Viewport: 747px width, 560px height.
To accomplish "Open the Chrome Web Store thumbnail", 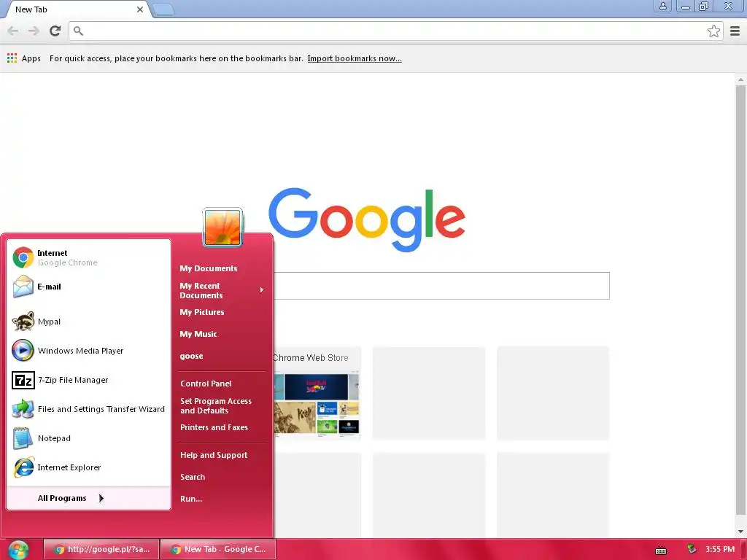I will tap(317, 393).
